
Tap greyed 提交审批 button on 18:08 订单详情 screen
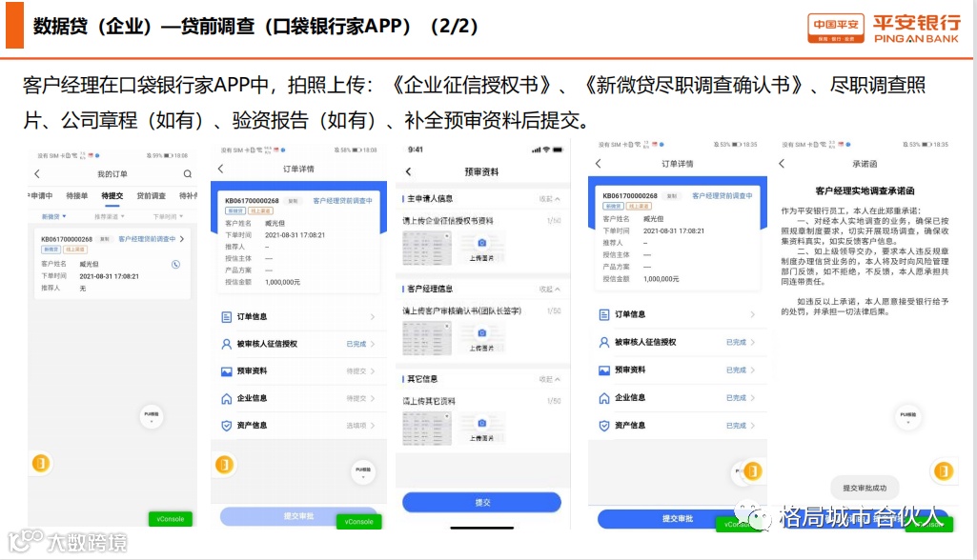[x=298, y=516]
